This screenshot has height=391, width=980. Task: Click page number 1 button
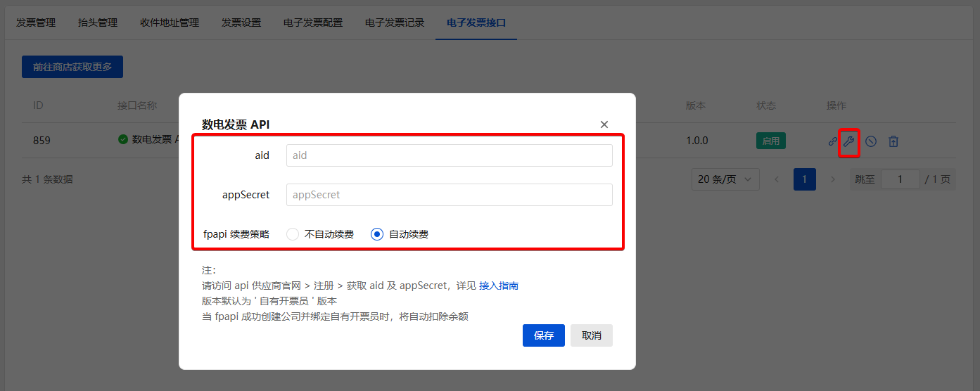click(x=805, y=179)
